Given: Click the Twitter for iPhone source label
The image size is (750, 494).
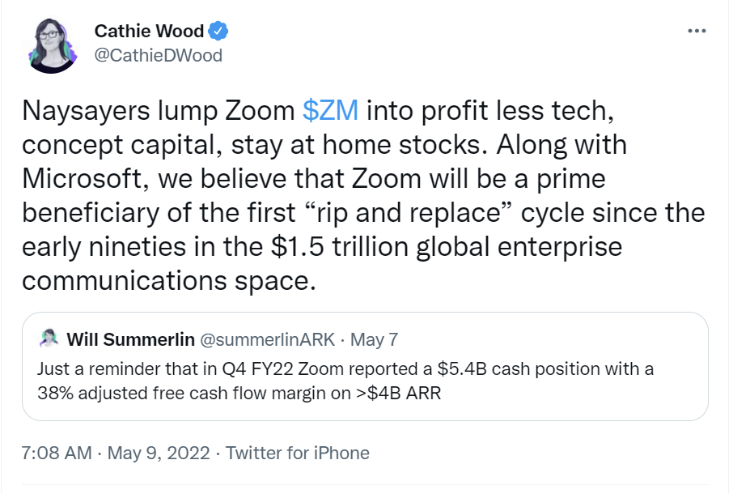Looking at the screenshot, I should click(298, 452).
